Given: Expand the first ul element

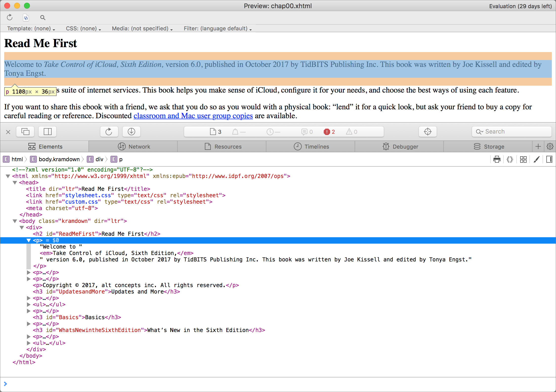Looking at the screenshot, I should pos(29,305).
